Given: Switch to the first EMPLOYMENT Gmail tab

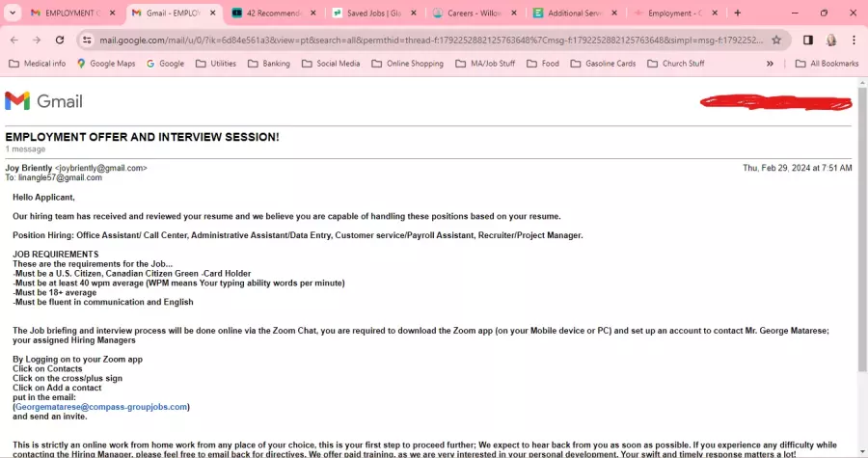Looking at the screenshot, I should click(73, 13).
